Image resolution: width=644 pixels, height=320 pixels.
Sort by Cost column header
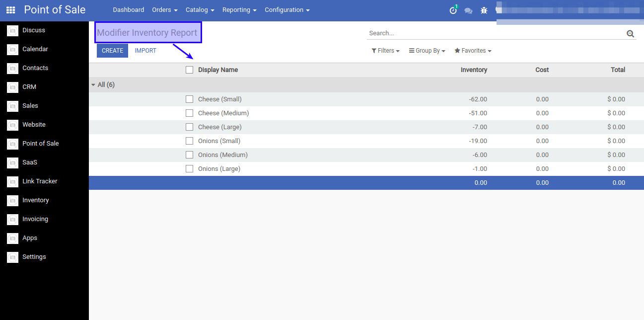coord(542,70)
